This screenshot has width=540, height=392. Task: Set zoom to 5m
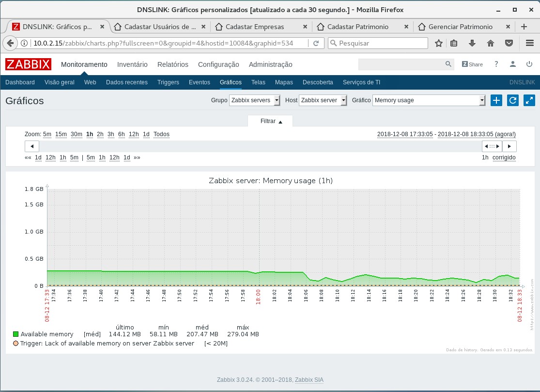click(x=47, y=134)
